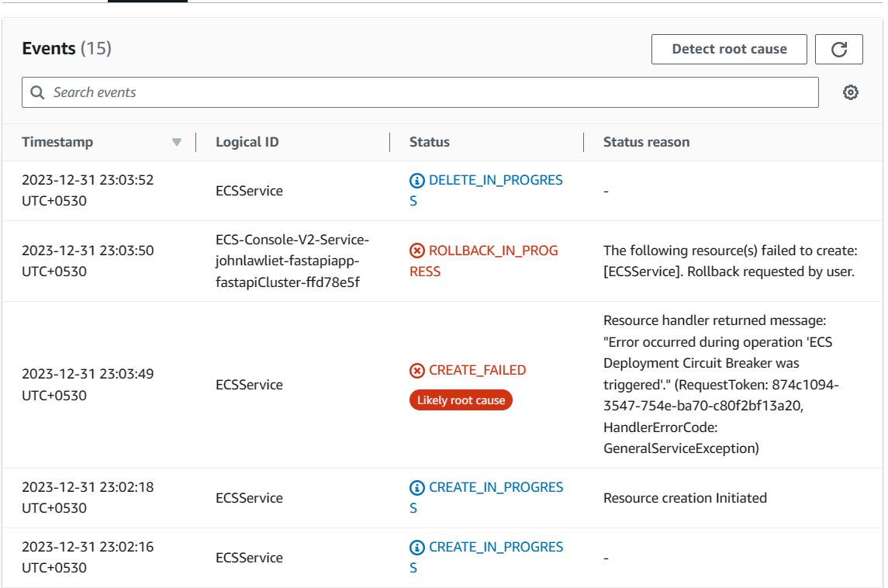Click info icon on 23:02:18 CREATE_IN_PROGRESS
This screenshot has height=588, width=888.
(417, 487)
